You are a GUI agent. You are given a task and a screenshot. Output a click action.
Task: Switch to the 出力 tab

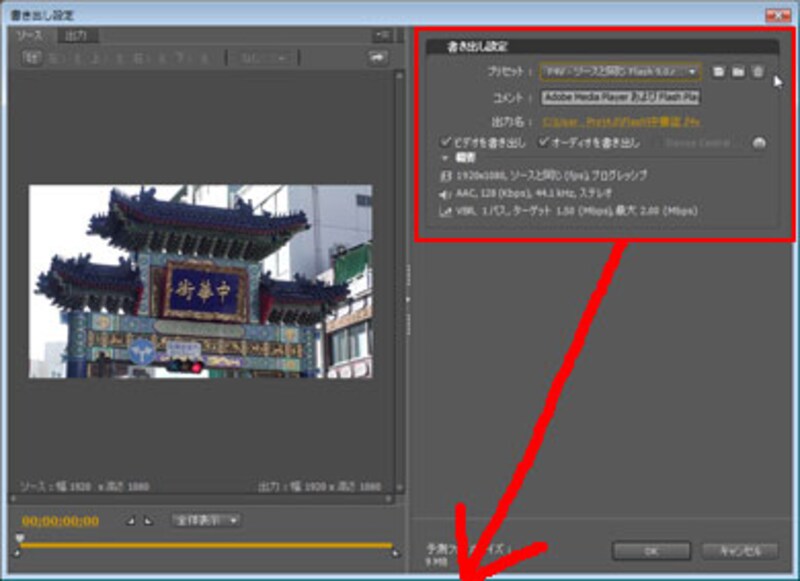(x=76, y=35)
